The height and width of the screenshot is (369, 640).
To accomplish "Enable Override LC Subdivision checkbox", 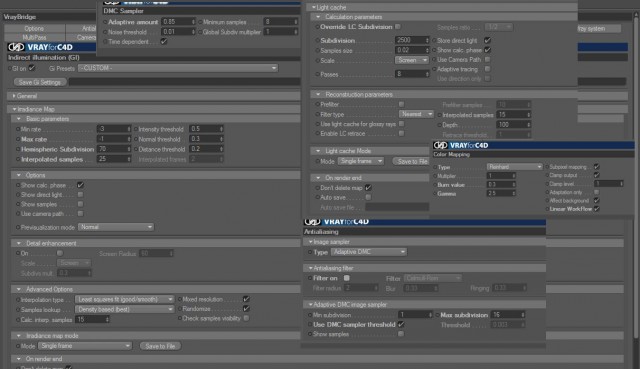I will click(x=398, y=27).
